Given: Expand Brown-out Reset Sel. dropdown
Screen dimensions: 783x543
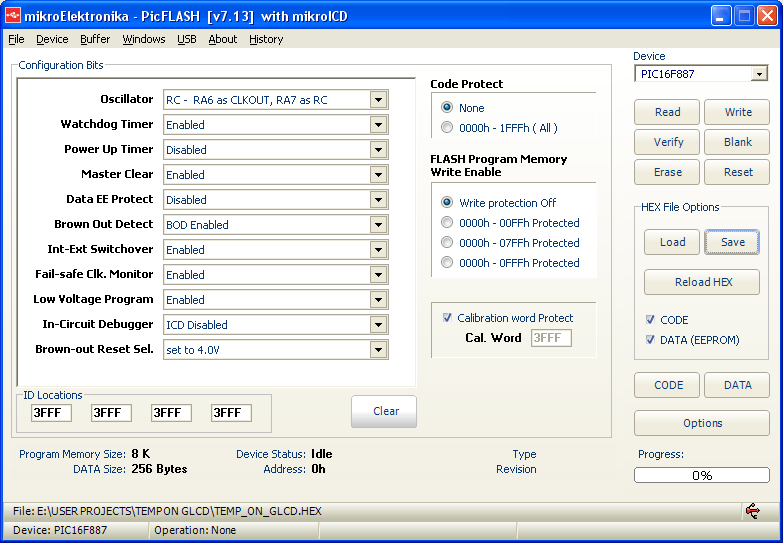Looking at the screenshot, I should click(x=378, y=350).
